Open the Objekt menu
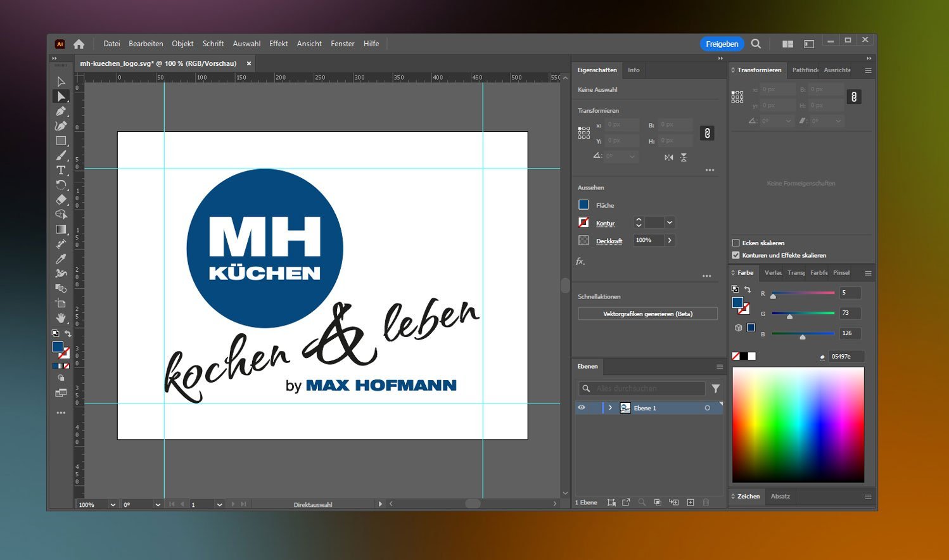Screen dimensions: 949x560 click(182, 44)
